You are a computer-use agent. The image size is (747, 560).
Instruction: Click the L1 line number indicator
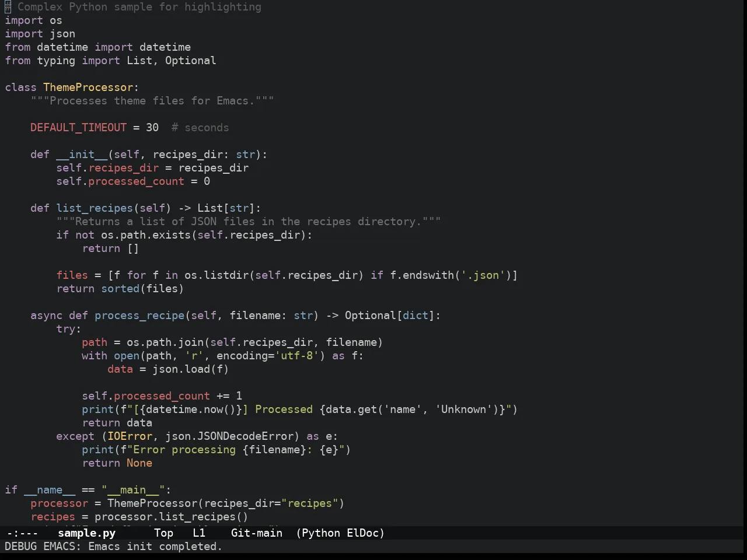click(199, 533)
